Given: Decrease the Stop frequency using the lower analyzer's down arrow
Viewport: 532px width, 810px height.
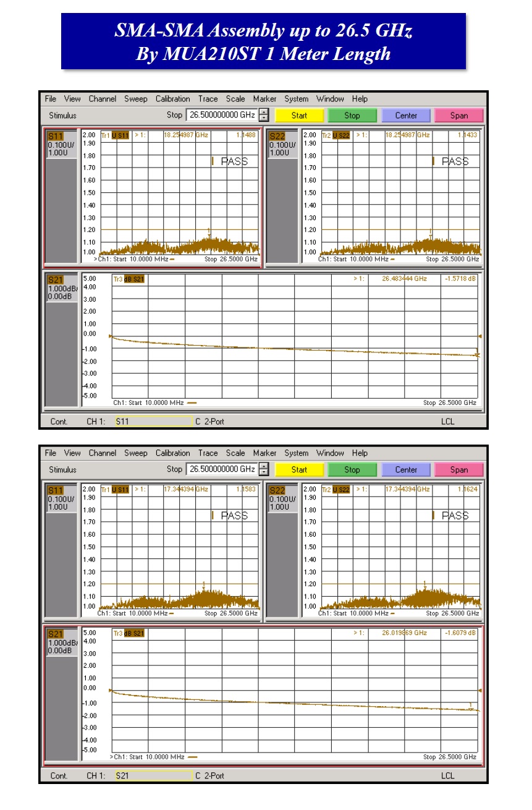Looking at the screenshot, I should click(264, 473).
